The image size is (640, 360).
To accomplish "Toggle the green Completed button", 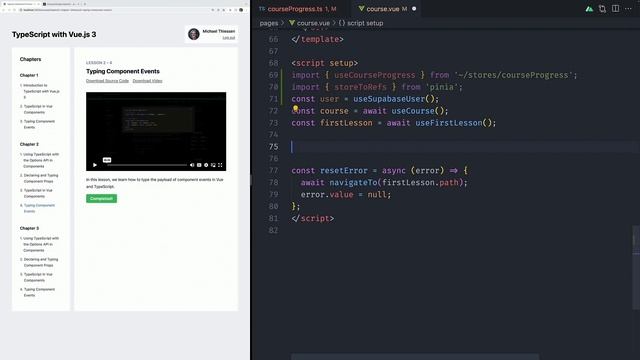I will tap(101, 198).
